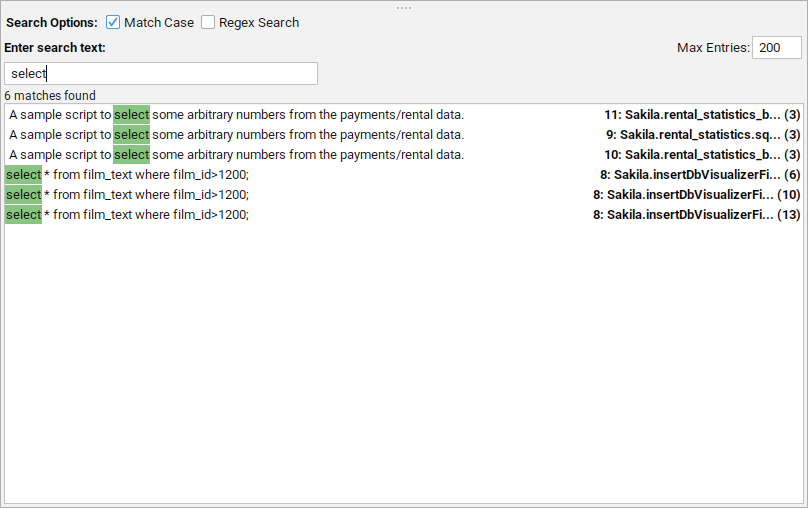Click highlighted 'select' in second result row
This screenshot has width=808, height=508.
pos(131,135)
